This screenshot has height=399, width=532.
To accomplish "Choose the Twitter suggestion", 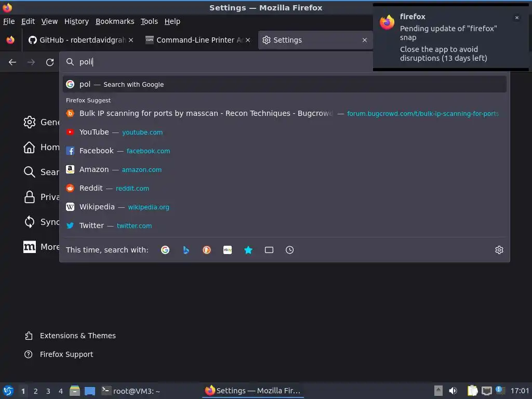I will pyautogui.click(x=285, y=225).
